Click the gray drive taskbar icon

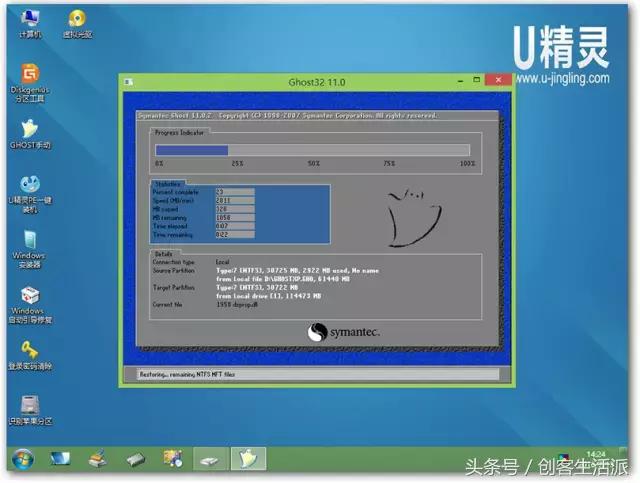[135, 459]
